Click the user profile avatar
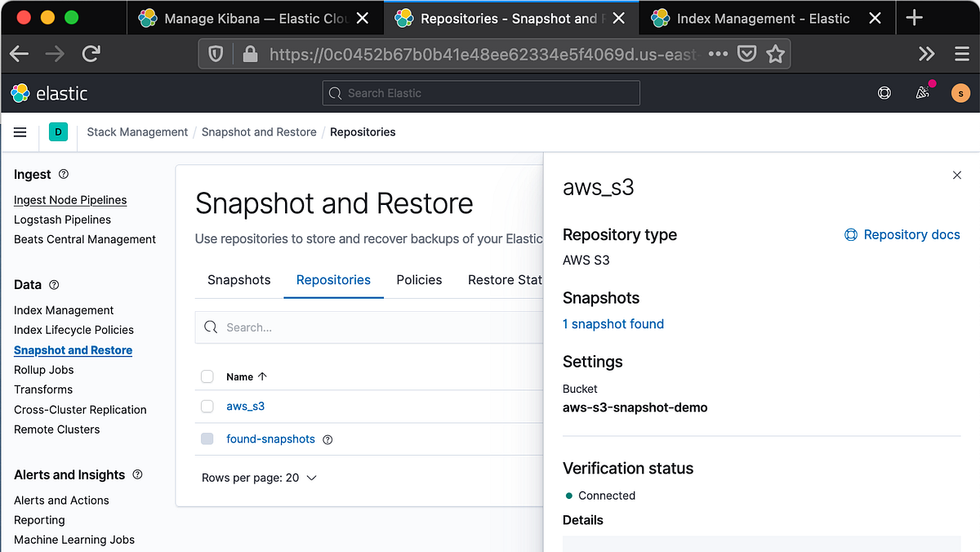The image size is (980, 552). pos(960,93)
